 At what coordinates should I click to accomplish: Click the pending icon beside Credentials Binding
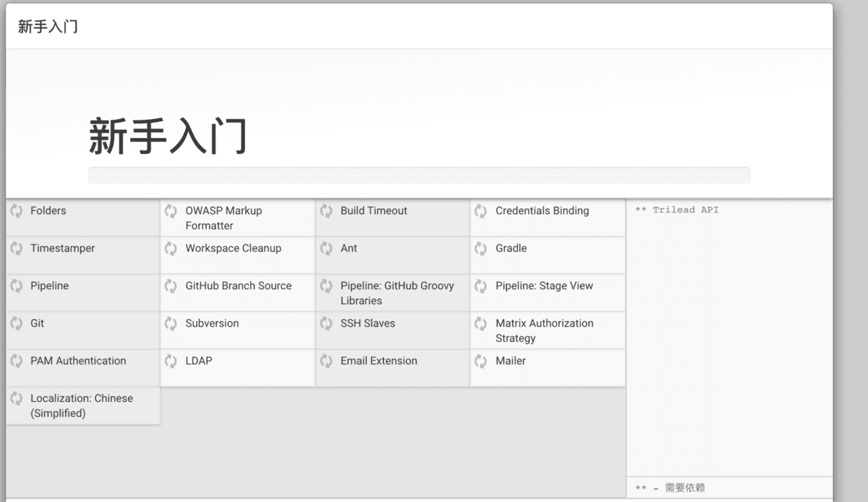coord(481,211)
